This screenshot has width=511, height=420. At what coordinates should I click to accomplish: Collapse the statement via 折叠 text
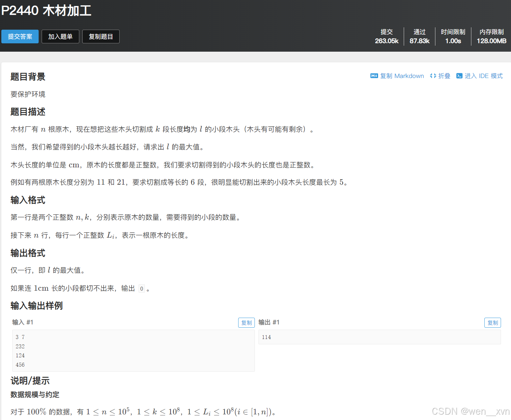tap(444, 76)
